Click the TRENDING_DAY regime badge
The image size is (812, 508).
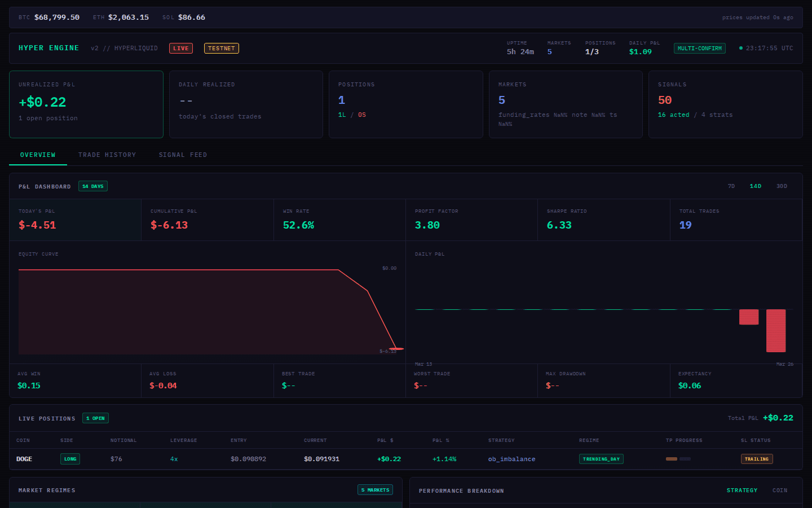[601, 459]
